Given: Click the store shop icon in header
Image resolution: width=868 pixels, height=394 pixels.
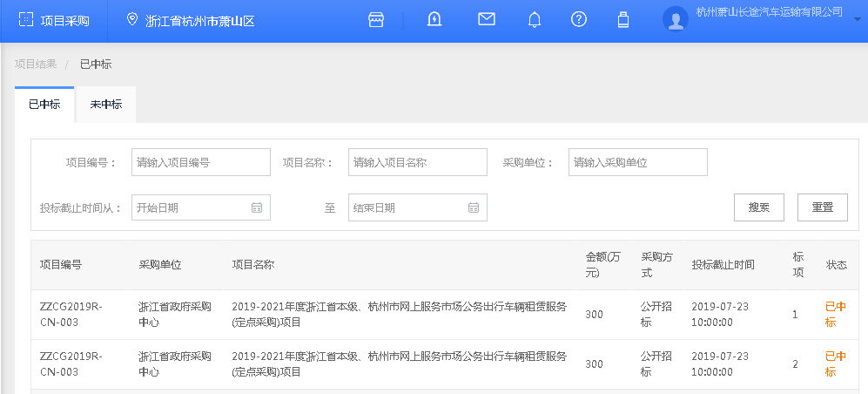Looking at the screenshot, I should 376,20.
